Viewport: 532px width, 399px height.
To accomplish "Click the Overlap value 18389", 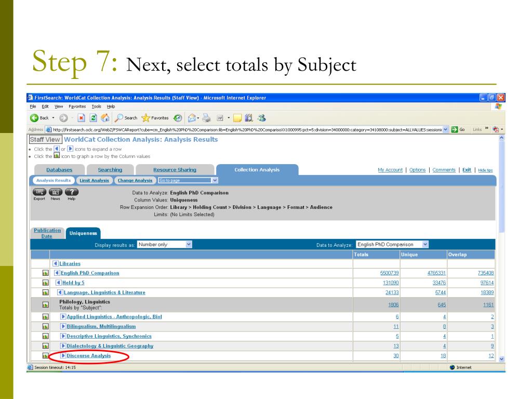I will pyautogui.click(x=487, y=292).
